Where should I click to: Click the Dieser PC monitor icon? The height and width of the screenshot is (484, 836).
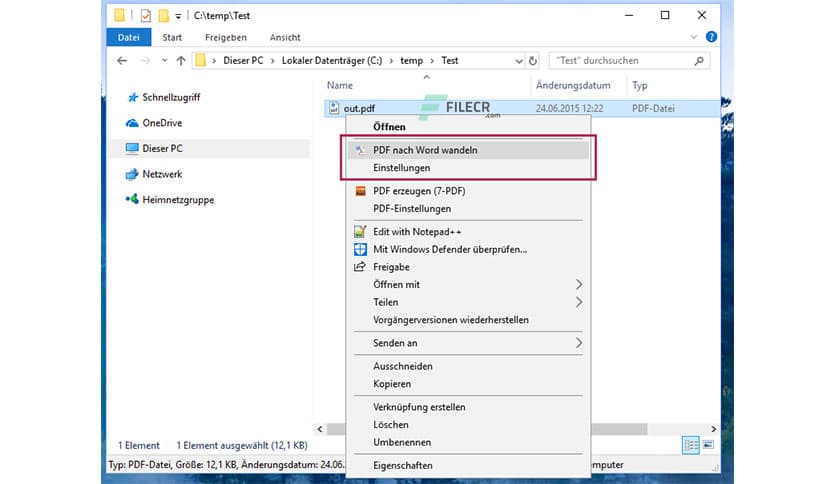[x=132, y=148]
